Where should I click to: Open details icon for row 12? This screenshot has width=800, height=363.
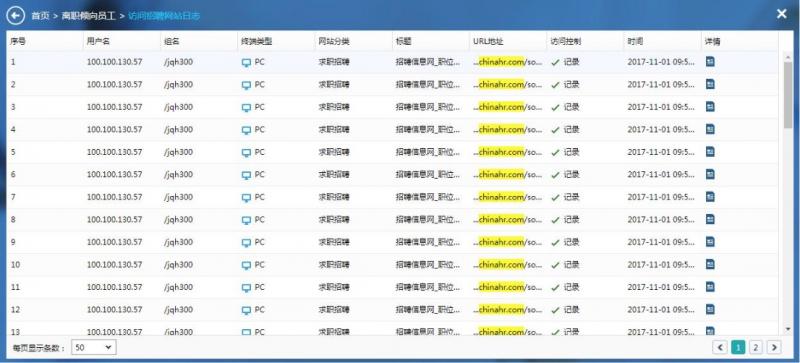tap(710, 309)
